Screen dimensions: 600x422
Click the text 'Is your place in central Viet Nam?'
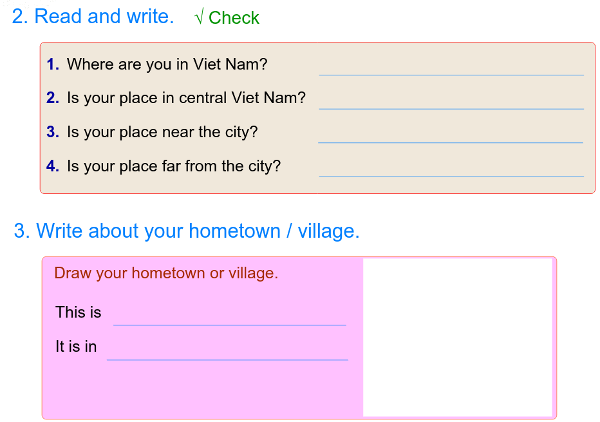coord(186,99)
